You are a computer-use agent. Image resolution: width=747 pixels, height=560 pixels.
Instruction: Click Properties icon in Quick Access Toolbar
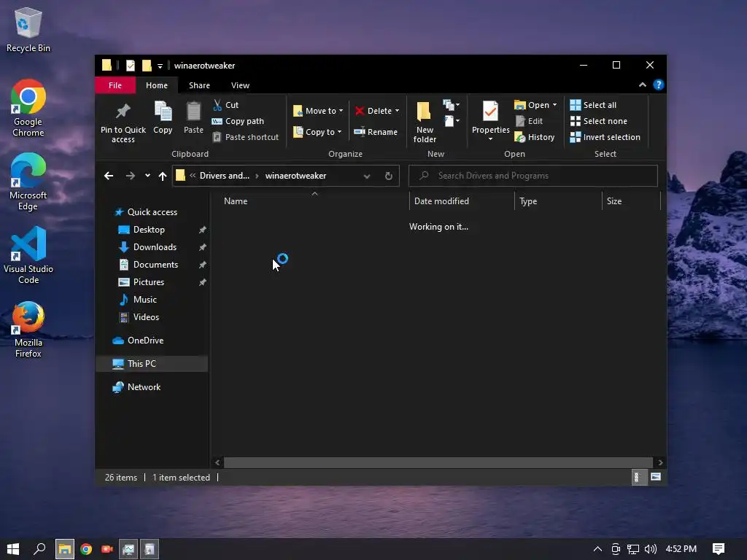[130, 65]
